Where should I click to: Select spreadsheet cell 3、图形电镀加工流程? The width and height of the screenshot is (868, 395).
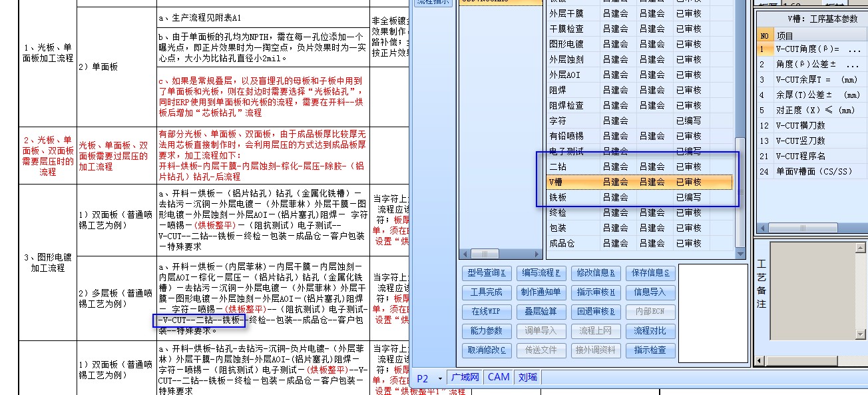pos(47,262)
